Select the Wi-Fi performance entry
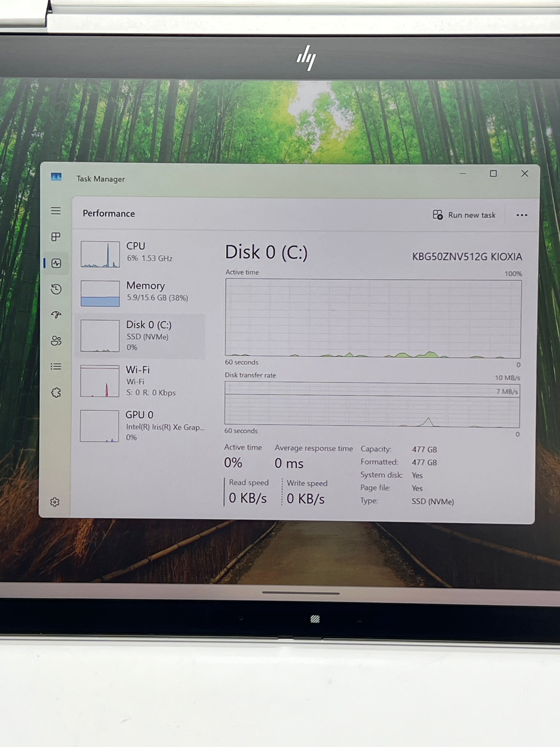Screen dimensions: 560x747 pyautogui.click(x=140, y=381)
